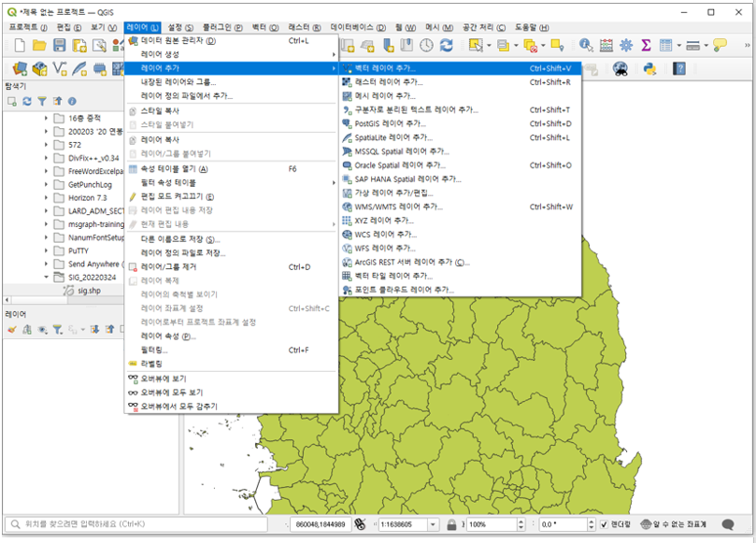The height and width of the screenshot is (543, 756).
Task: Select Features by area tool icon
Action: pos(476,46)
